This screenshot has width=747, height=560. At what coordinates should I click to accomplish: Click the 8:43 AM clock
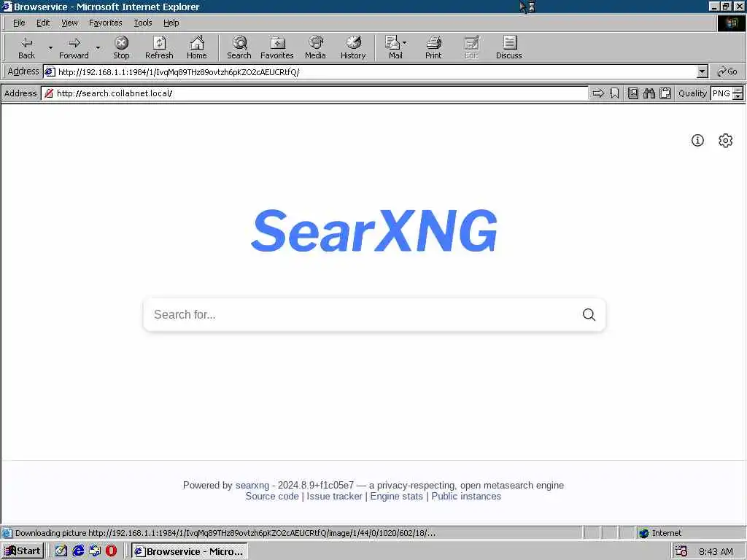(x=716, y=551)
